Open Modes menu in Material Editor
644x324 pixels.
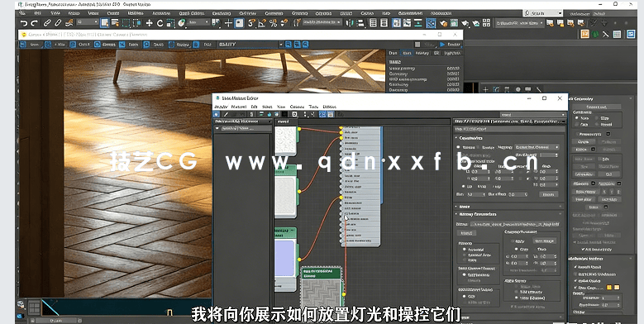click(221, 107)
